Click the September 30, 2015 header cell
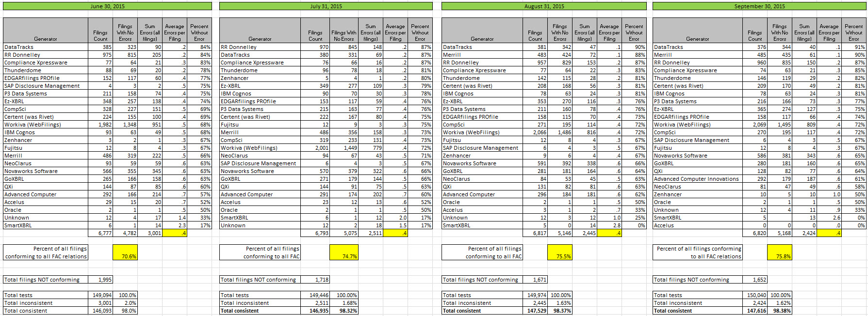The width and height of the screenshot is (868, 316). coord(759,6)
